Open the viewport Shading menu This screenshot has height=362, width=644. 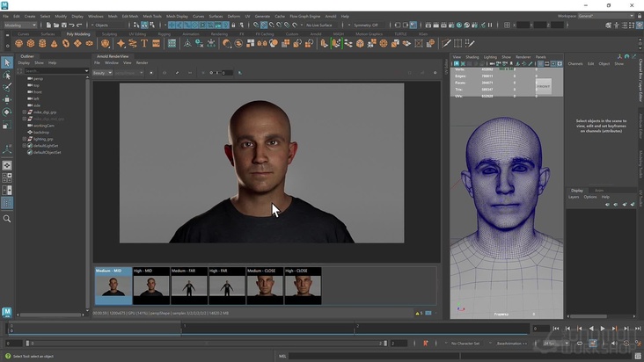pyautogui.click(x=472, y=56)
